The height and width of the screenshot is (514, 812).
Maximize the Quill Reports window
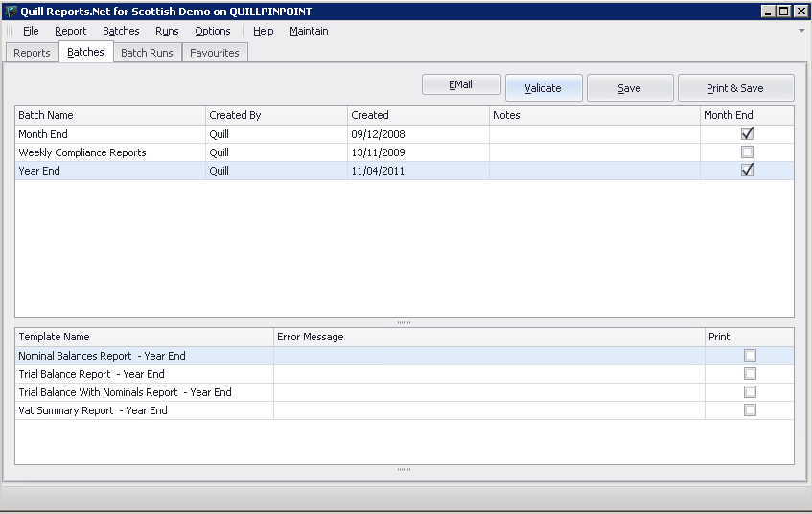pos(784,11)
